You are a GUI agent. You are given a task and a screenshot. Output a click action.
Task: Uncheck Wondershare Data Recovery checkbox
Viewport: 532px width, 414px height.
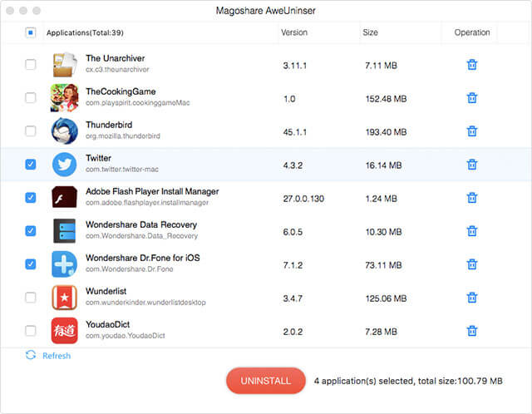31,231
